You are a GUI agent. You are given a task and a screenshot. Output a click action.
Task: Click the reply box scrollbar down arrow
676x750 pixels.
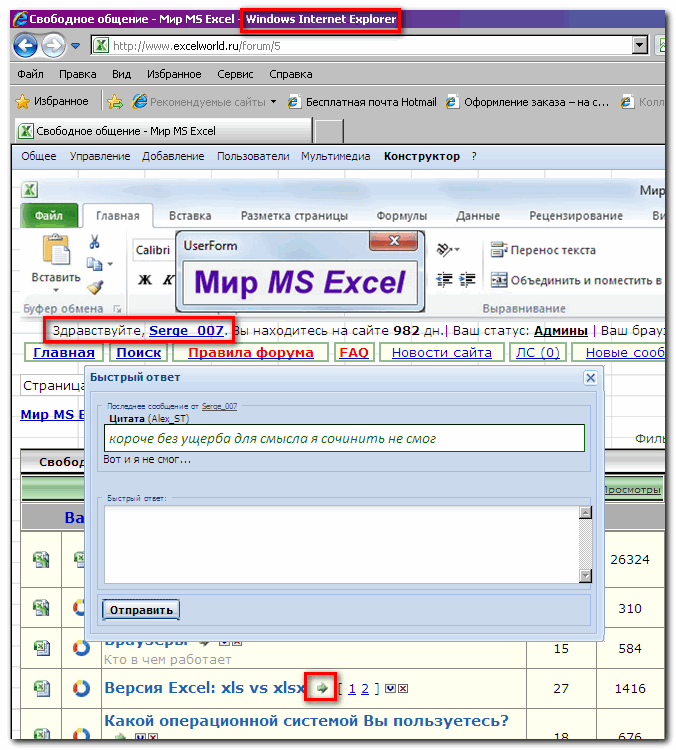[x=585, y=576]
